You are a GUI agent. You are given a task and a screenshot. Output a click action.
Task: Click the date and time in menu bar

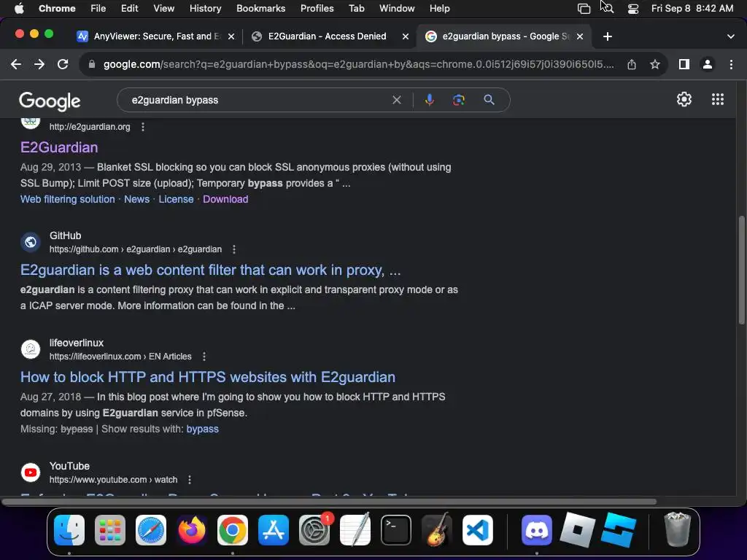coord(692,9)
